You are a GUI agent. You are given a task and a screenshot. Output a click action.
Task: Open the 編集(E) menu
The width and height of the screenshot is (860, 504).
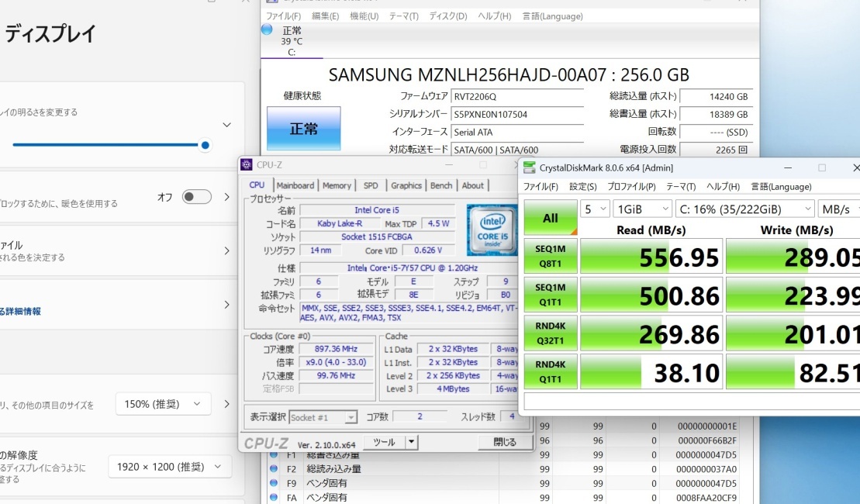tap(325, 16)
